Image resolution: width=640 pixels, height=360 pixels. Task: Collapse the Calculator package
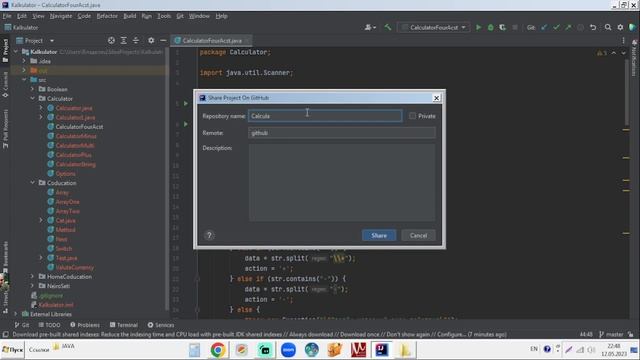tap(33, 98)
